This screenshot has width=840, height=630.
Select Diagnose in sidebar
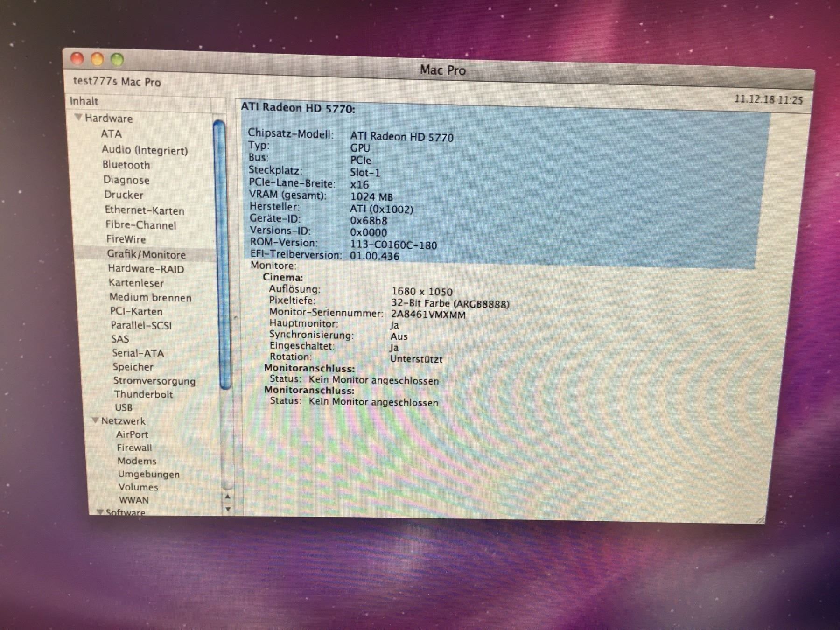click(x=126, y=180)
